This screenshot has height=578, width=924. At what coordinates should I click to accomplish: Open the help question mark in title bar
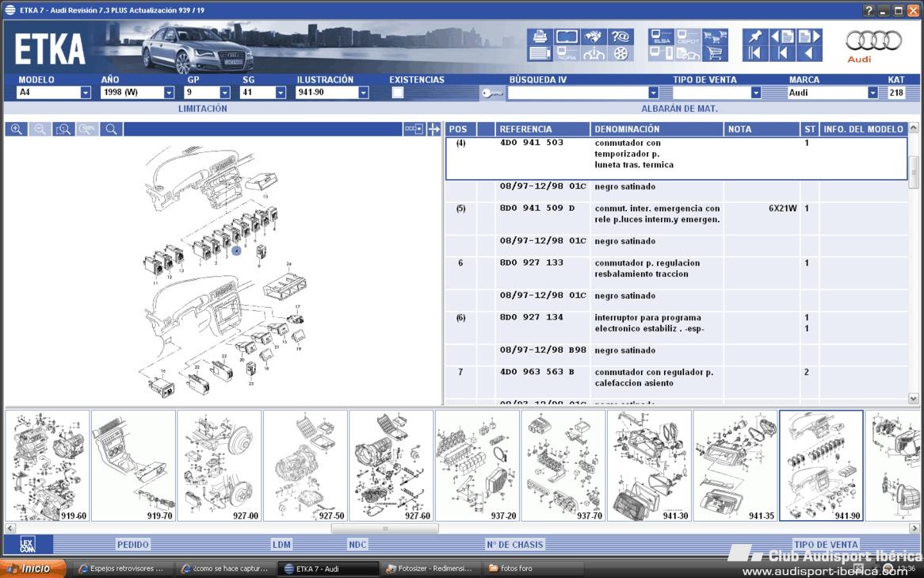click(x=869, y=10)
